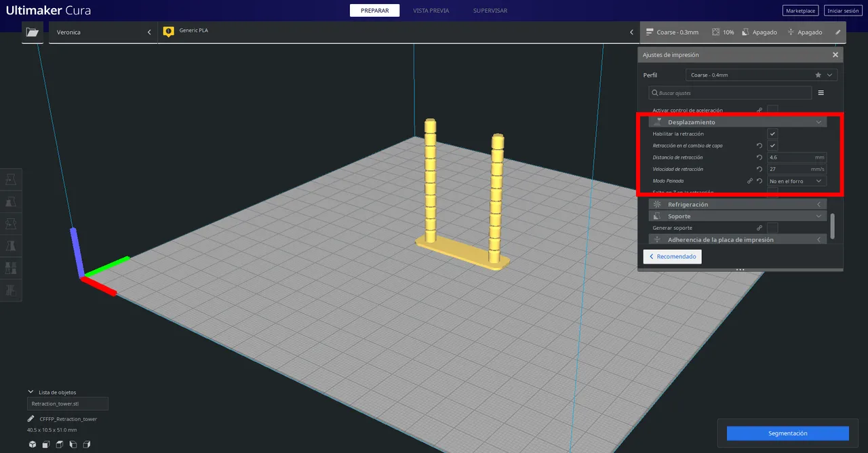Select the Scale tool in left toolbar
868x453 pixels.
11,202
